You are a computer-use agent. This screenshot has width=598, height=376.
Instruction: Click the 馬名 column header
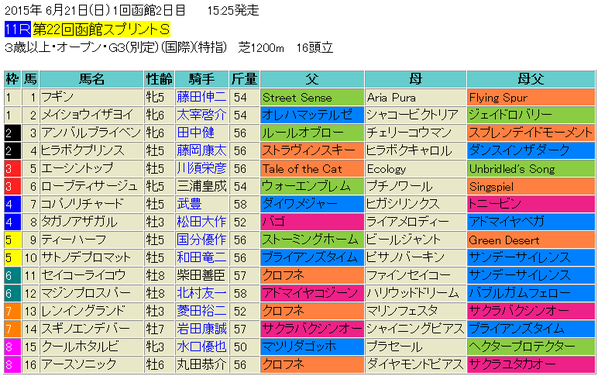pos(92,79)
